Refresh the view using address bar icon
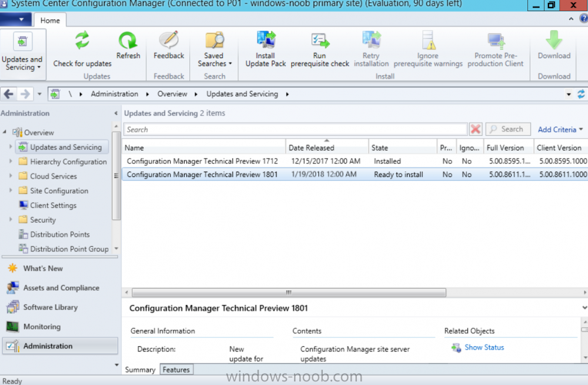Viewport: 588px width, 385px height. coord(581,93)
